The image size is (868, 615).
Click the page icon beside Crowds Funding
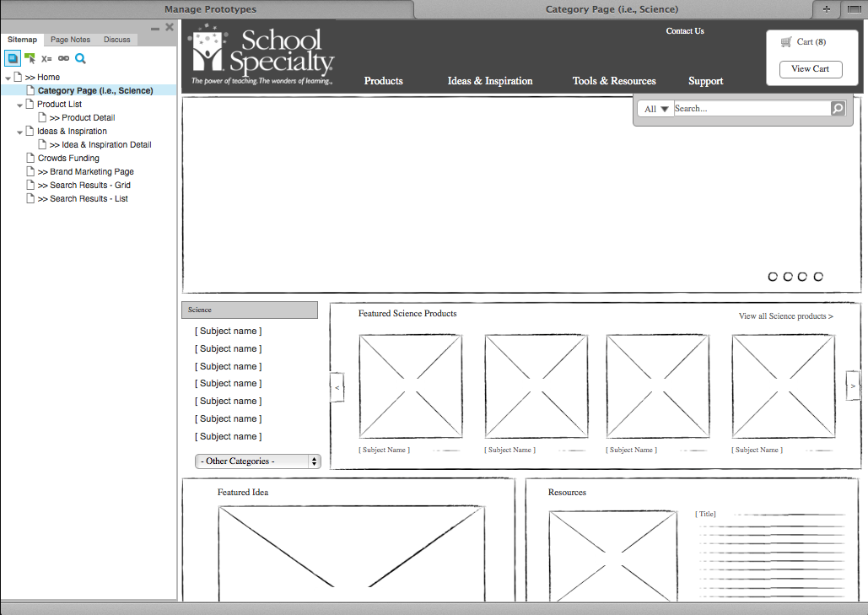pos(30,157)
